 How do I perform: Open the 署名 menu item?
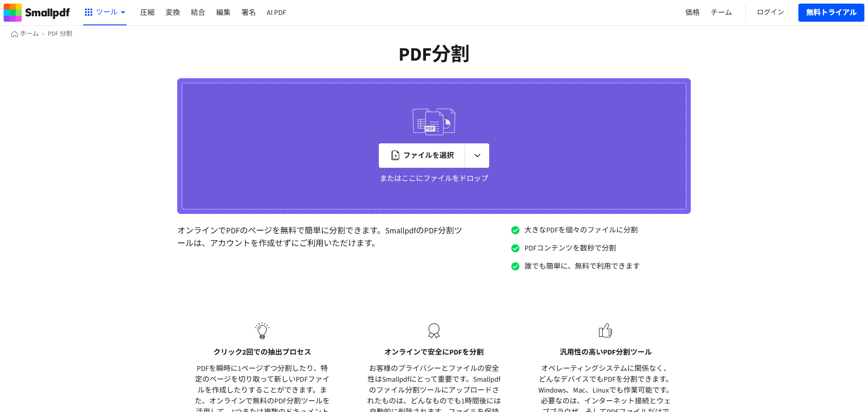[x=249, y=13]
